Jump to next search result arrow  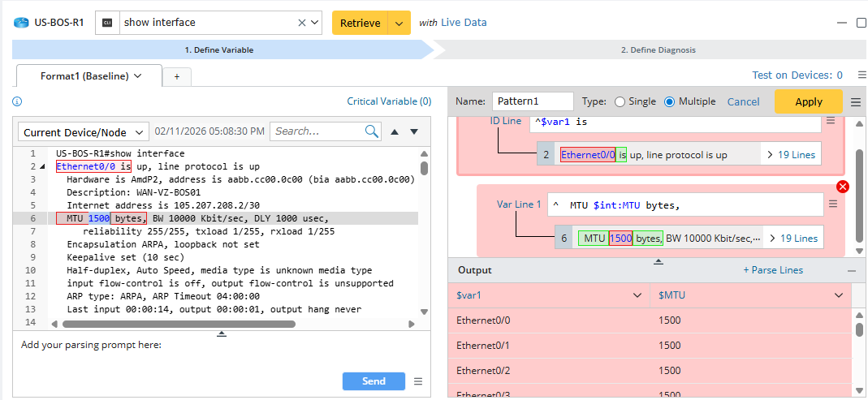point(414,131)
